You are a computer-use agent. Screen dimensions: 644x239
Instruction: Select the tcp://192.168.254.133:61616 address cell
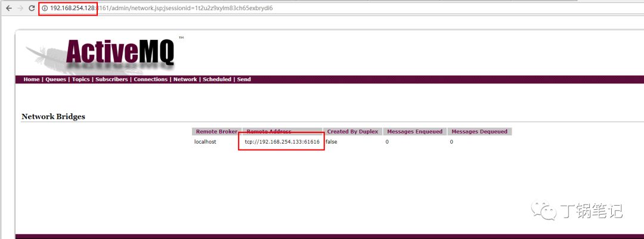pos(281,142)
